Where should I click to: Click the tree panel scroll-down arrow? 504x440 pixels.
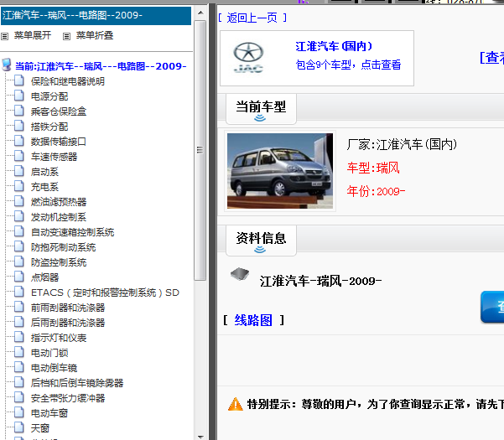point(200,437)
